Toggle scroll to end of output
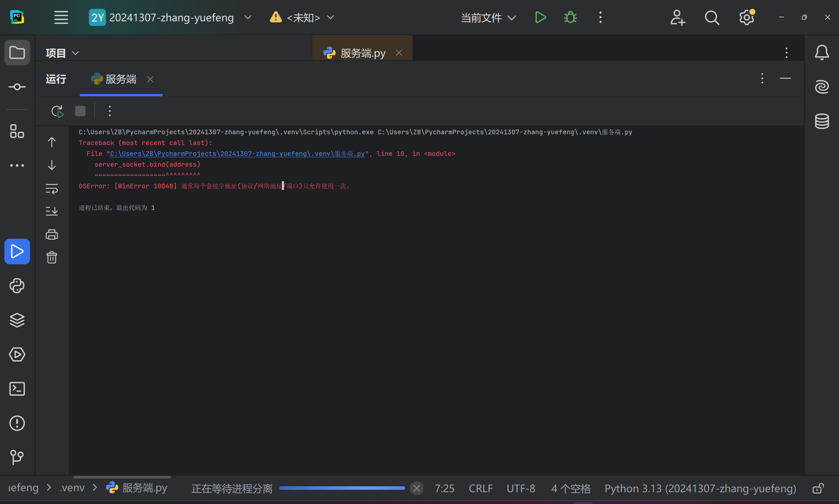 pos(52,211)
